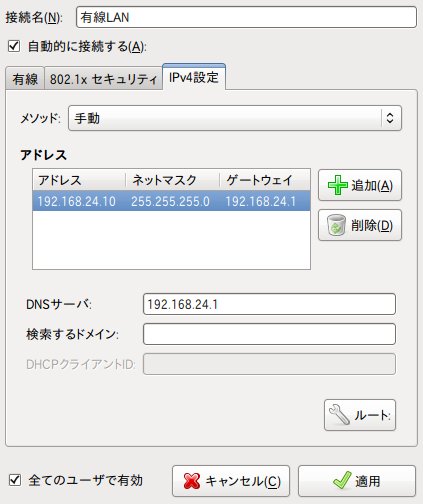Select the 192.168.24.10 address cell
This screenshot has height=504, width=423.
pos(77,201)
